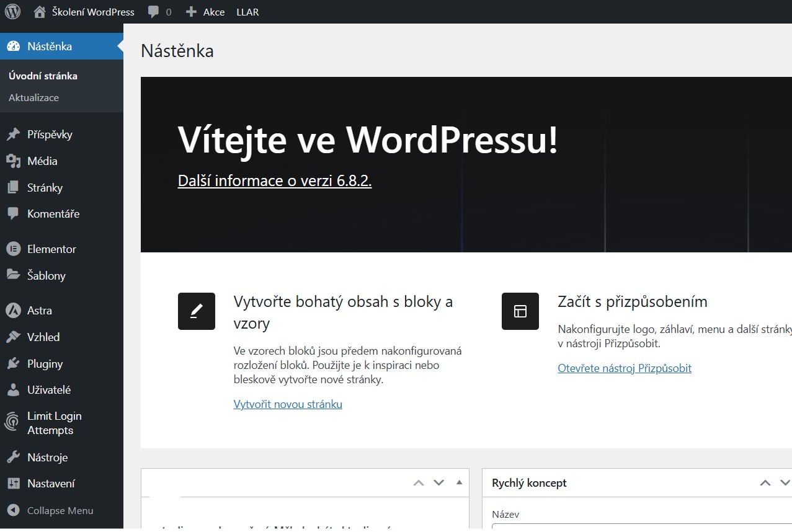This screenshot has height=532, width=792.
Task: Open Elementor from its sidebar icon
Action: 12,249
